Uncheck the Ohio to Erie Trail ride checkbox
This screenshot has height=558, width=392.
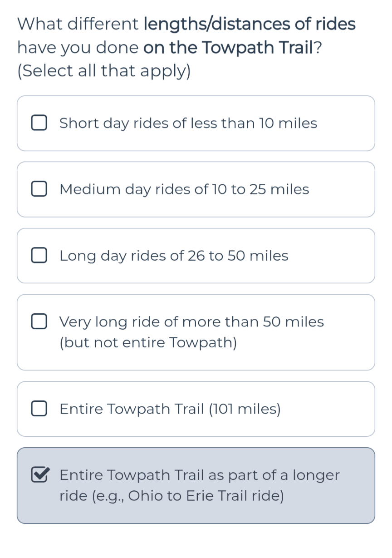coord(40,475)
